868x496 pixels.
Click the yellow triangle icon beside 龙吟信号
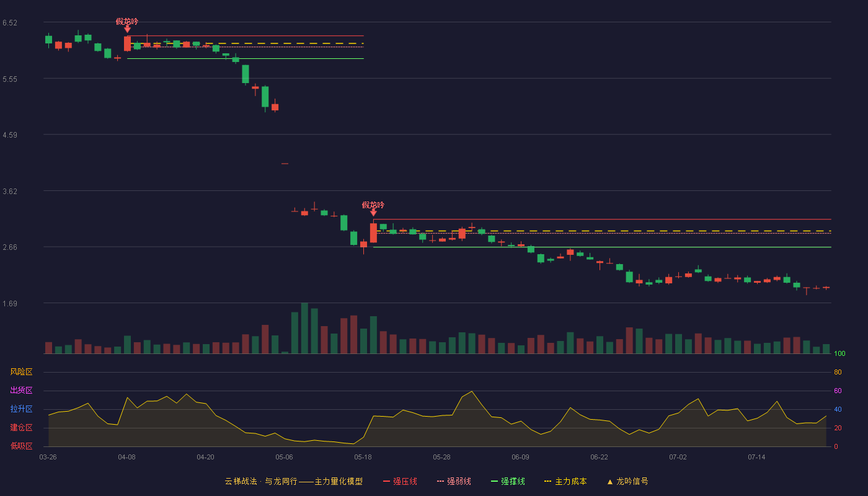tap(610, 481)
